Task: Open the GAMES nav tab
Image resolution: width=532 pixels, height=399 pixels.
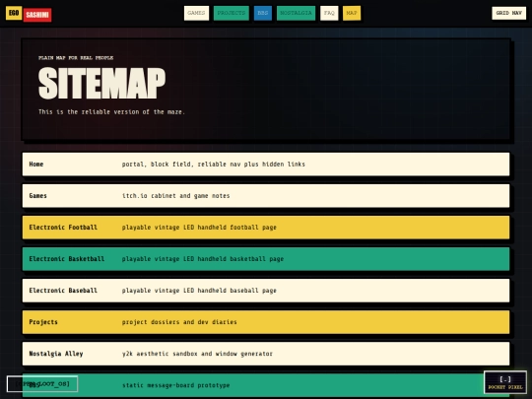Action: coord(196,13)
